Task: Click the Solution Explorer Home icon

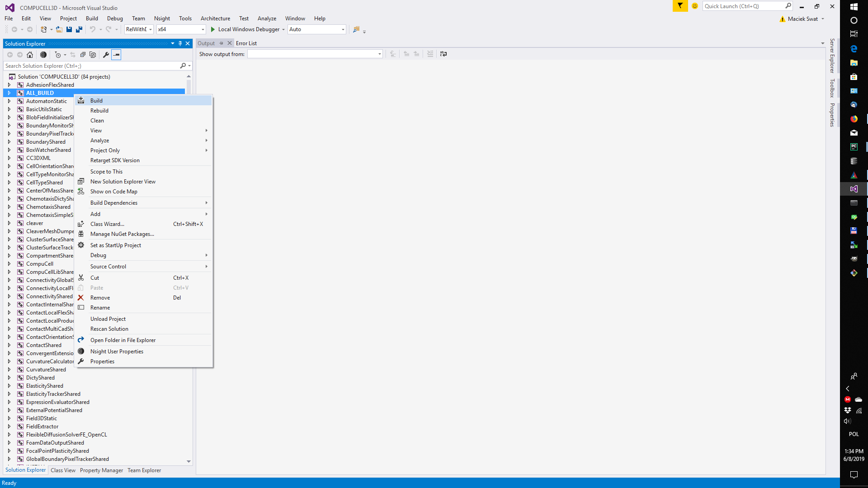Action: tap(30, 55)
